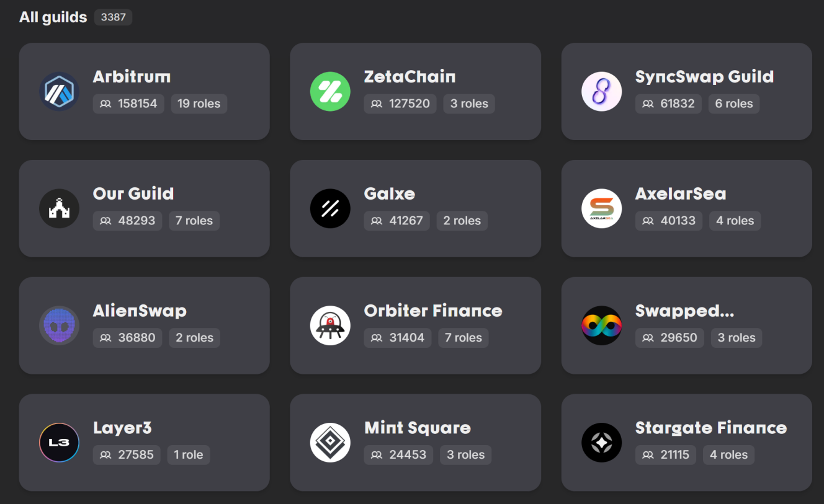Click the Orbiter Finance UFO icon
This screenshot has height=504, width=824.
330,325
